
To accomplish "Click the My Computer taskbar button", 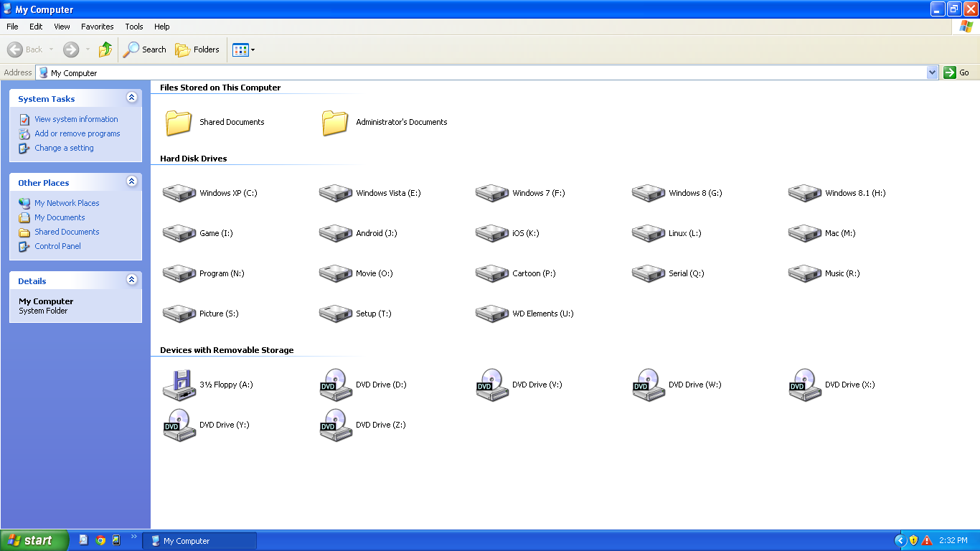I will (199, 541).
